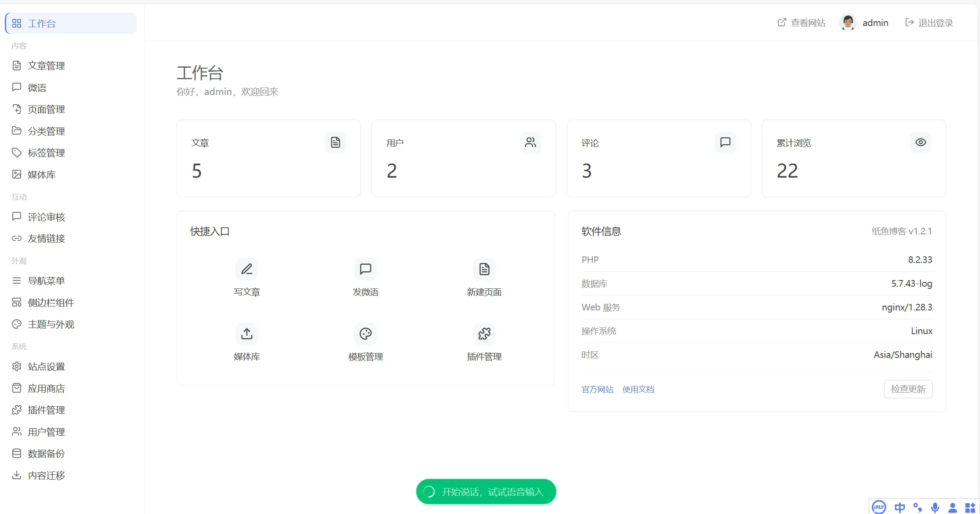Image resolution: width=980 pixels, height=514 pixels.
Task: Click the 新建页面 document shortcut icon
Action: pos(484,269)
